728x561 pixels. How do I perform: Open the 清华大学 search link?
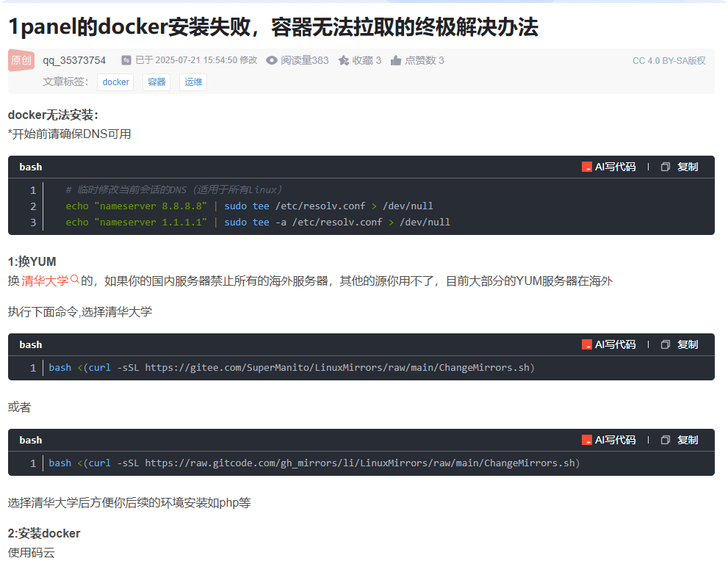tap(45, 280)
